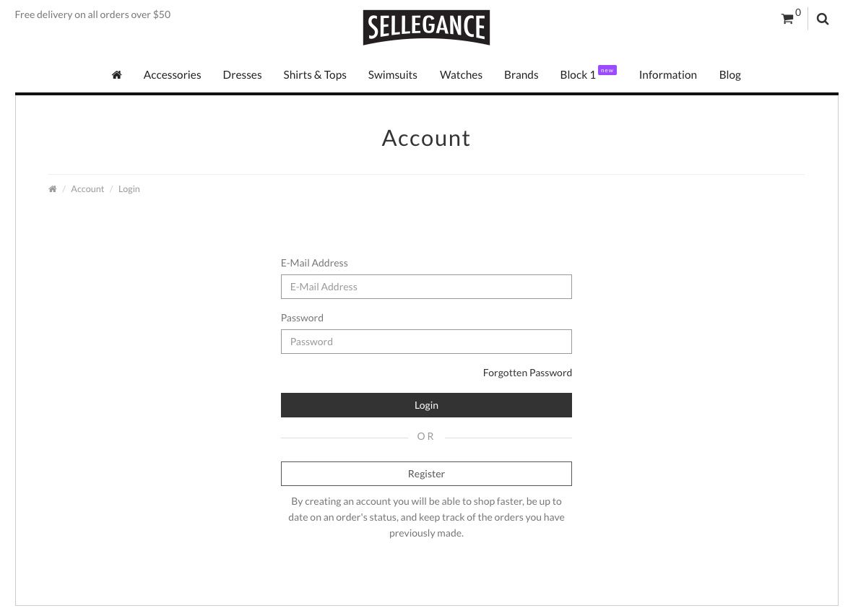Open the Shirts & Tops category
The width and height of the screenshot is (853, 616).
coord(314,74)
